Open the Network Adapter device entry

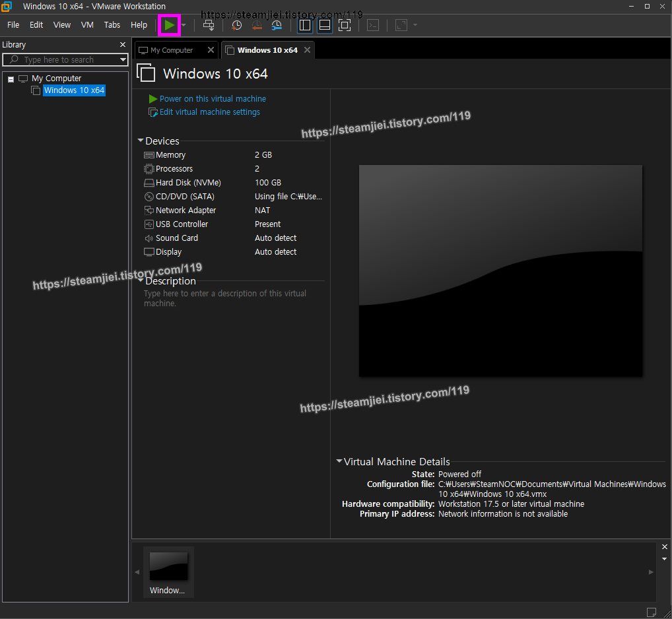coord(185,210)
